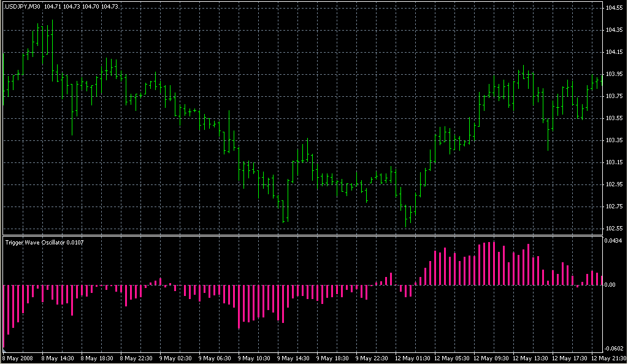This screenshot has height=364, width=628.
Task: Click the 8 May 22:30 time label
Action: tap(136, 358)
